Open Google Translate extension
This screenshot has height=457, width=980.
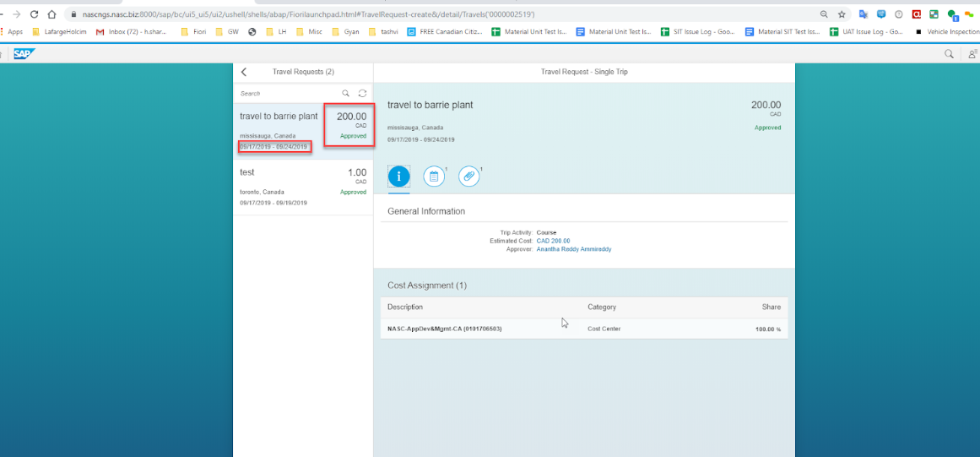tap(864, 14)
